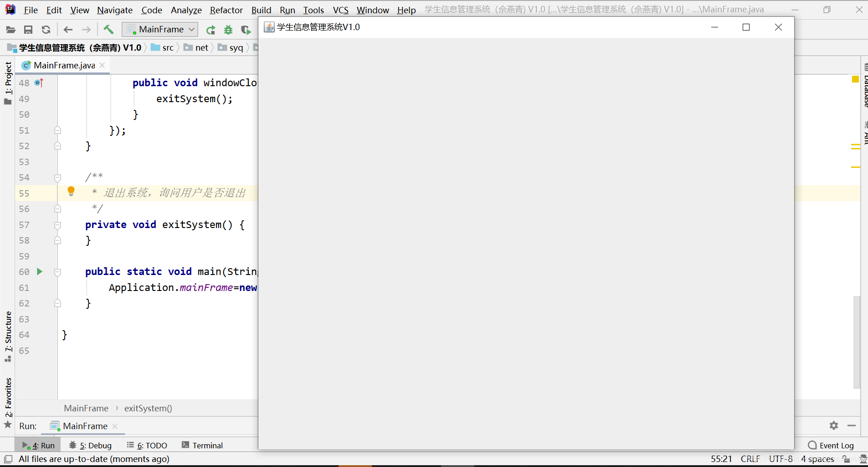Open the MainFrame run configuration dropdown
The image size is (868, 467).
[160, 30]
